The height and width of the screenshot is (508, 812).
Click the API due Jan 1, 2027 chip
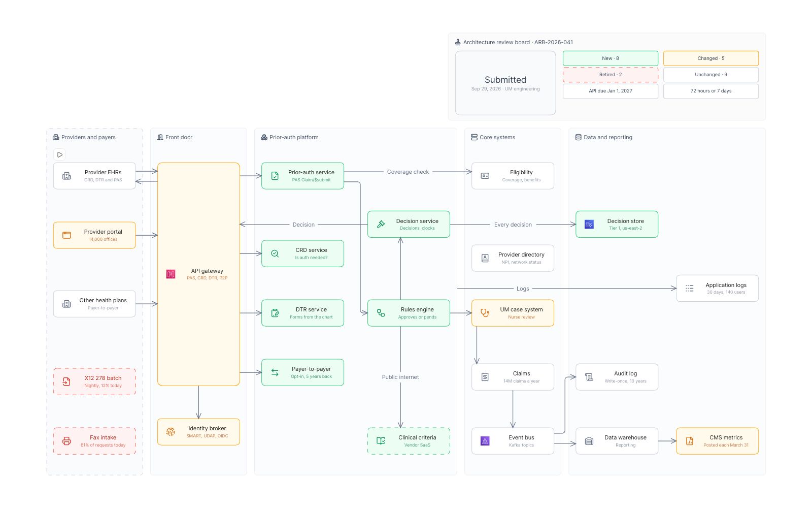coord(611,91)
